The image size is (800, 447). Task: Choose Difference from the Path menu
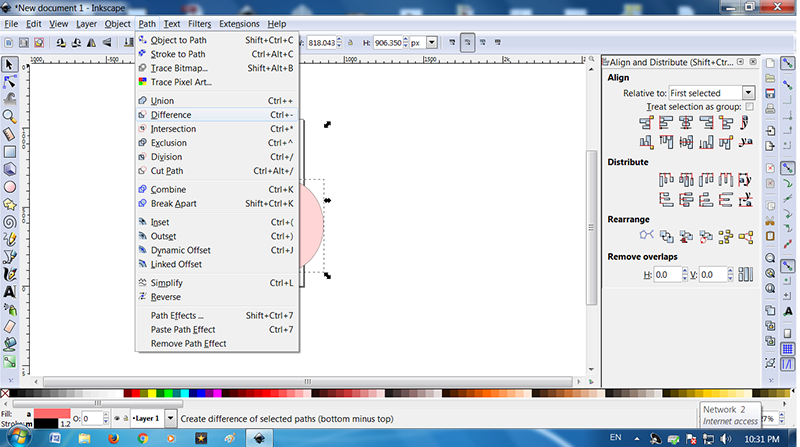[217, 115]
